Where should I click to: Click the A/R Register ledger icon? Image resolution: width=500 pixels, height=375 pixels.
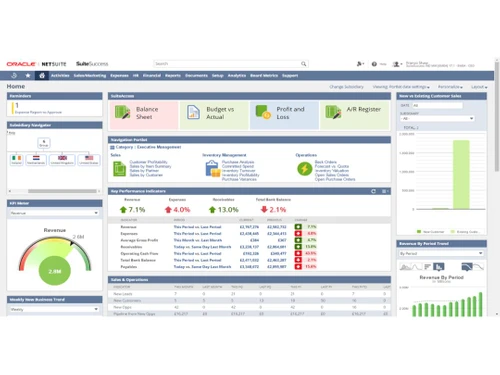pos(333,112)
